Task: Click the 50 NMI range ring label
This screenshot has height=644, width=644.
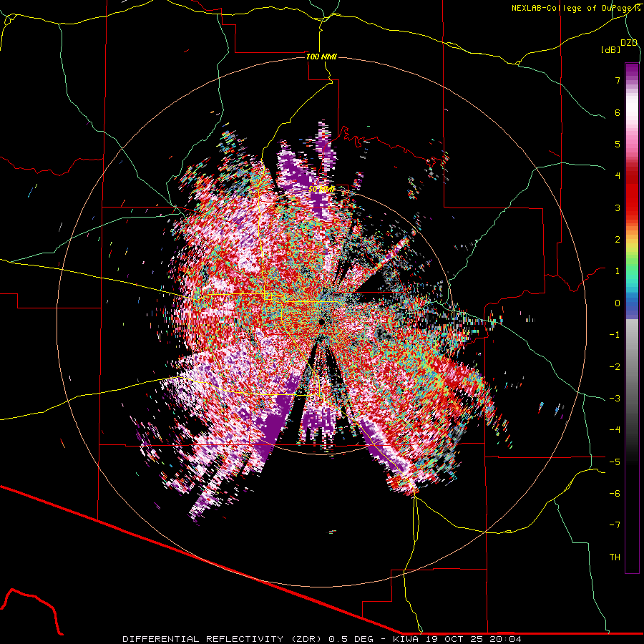Action: coord(321,190)
